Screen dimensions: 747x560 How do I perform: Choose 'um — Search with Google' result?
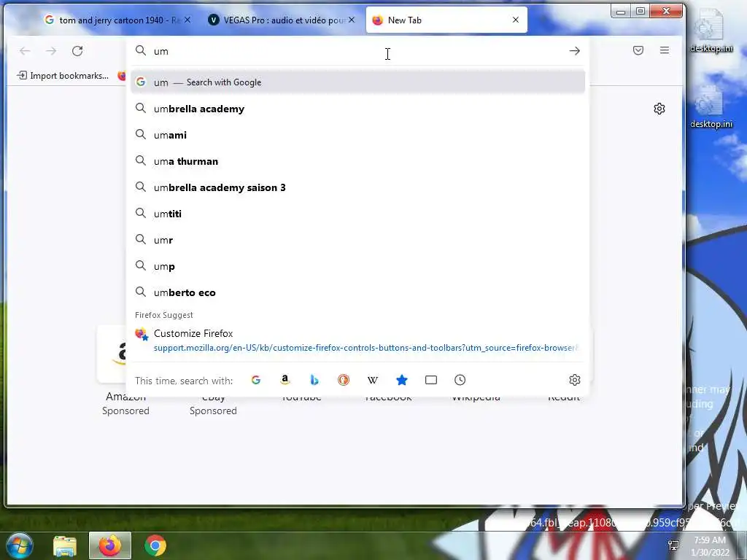[x=357, y=82]
